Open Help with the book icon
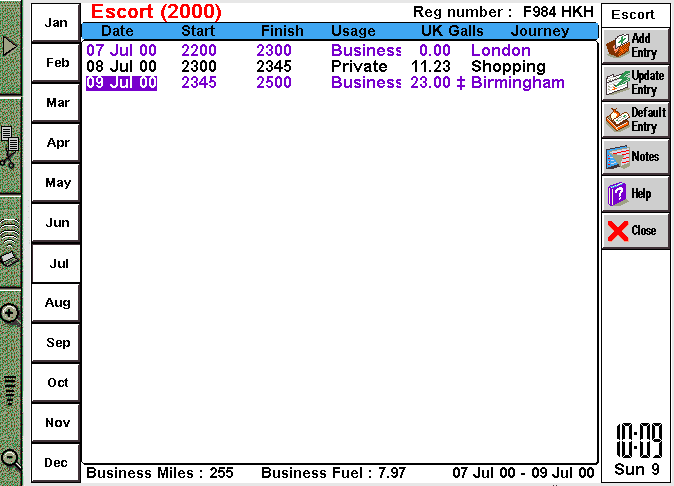Viewport: 674px width, 486px height. 635,193
